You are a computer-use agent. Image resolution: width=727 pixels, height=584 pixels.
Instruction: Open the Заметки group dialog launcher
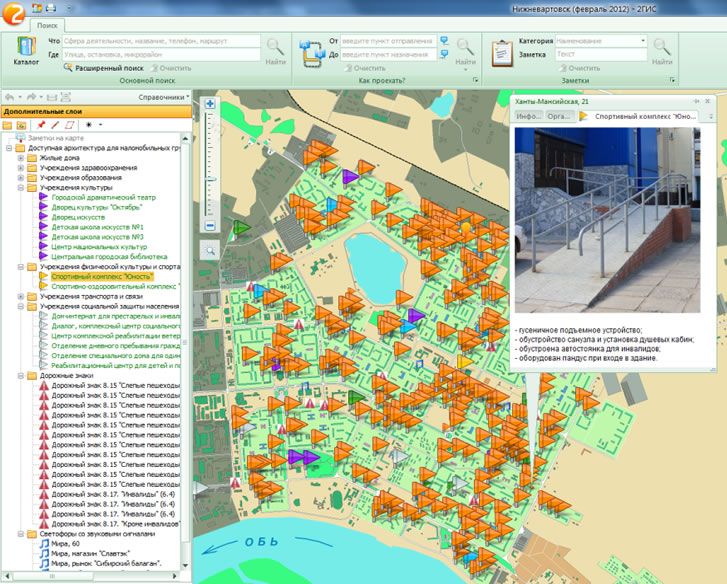[x=672, y=80]
